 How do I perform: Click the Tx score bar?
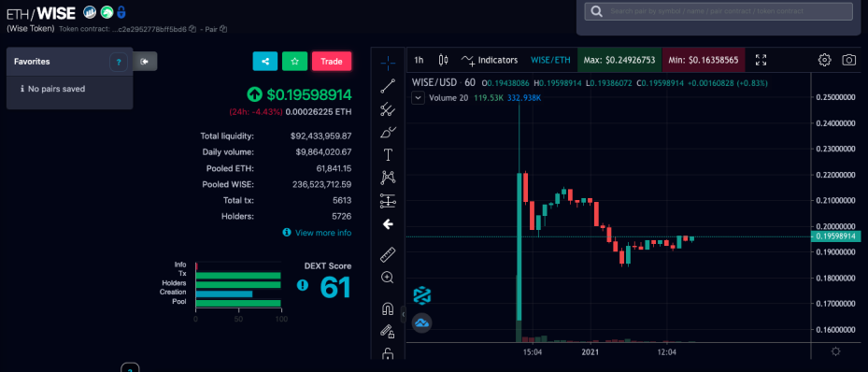click(238, 276)
